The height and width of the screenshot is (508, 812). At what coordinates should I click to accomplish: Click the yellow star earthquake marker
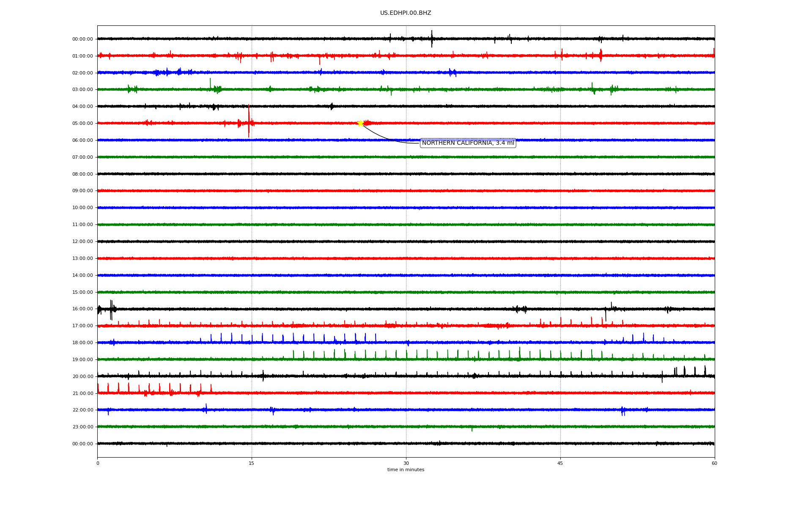[x=360, y=123]
